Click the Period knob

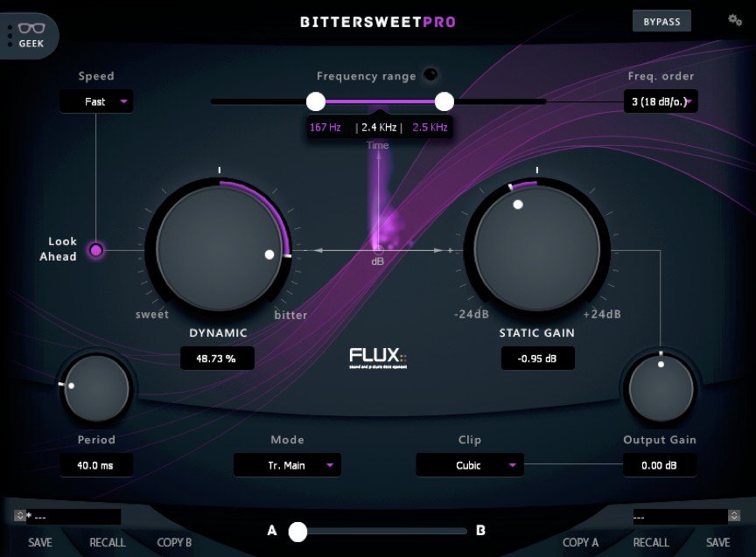tap(96, 388)
